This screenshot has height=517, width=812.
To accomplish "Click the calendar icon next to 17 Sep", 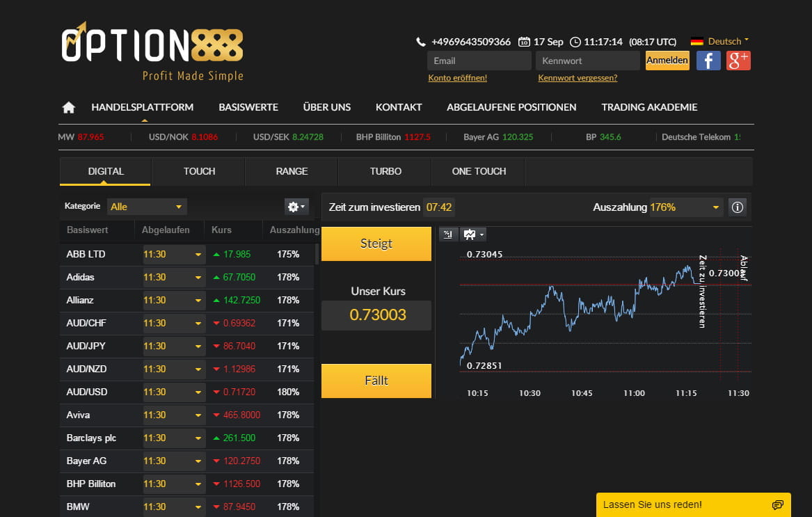I will coord(524,42).
